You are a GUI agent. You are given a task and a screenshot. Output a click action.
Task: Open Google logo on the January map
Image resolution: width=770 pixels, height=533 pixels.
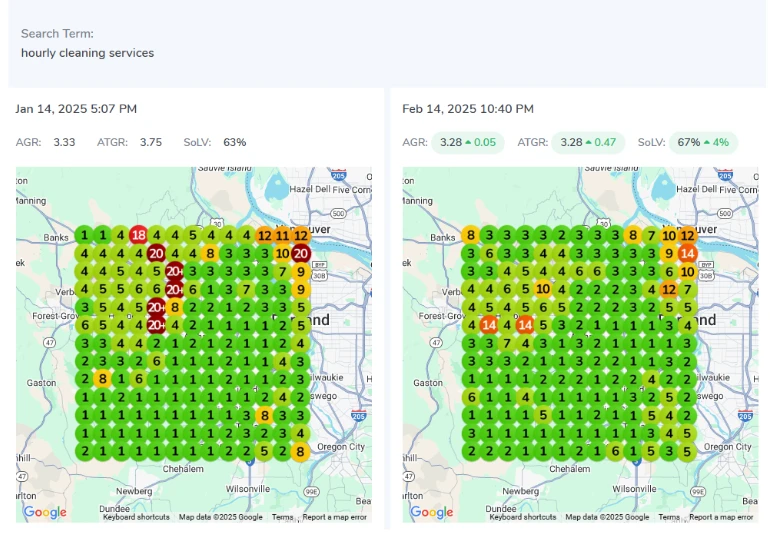tap(45, 512)
